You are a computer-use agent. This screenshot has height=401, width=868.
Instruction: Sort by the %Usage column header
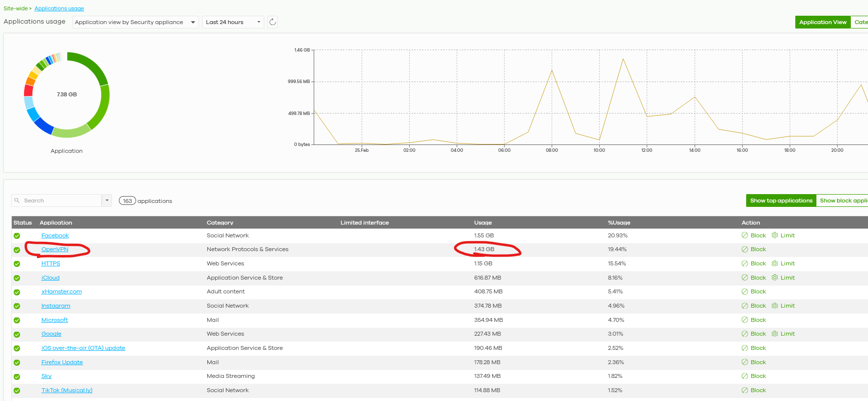point(619,223)
